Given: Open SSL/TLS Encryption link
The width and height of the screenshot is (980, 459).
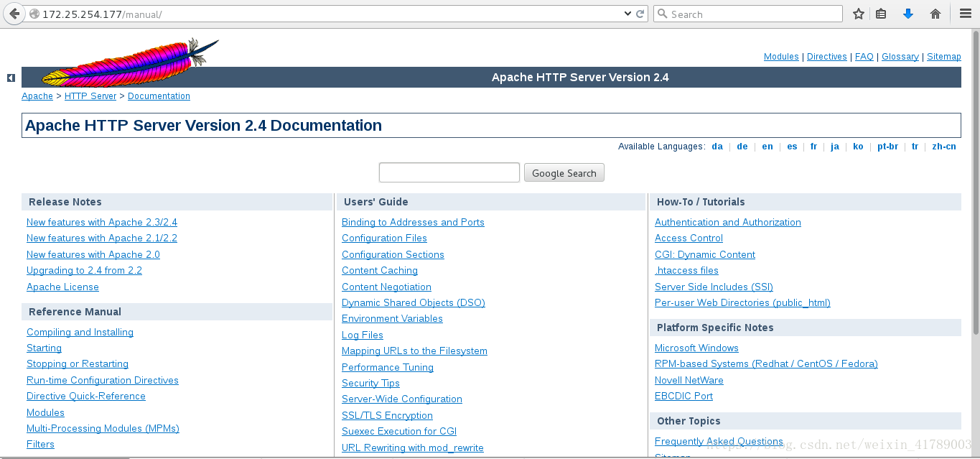Looking at the screenshot, I should [387, 416].
